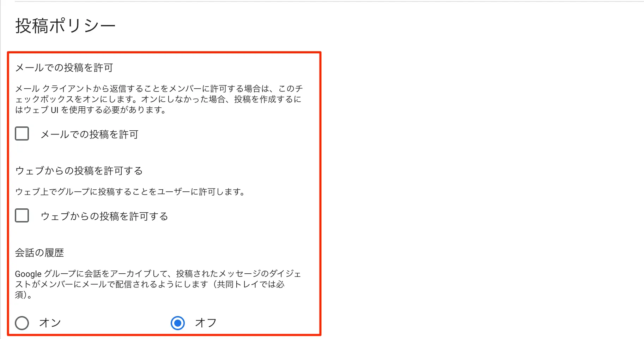Tick the ウェブからの投稿を許可する checkbox
Viewport: 644px width, 339px height.
point(22,215)
